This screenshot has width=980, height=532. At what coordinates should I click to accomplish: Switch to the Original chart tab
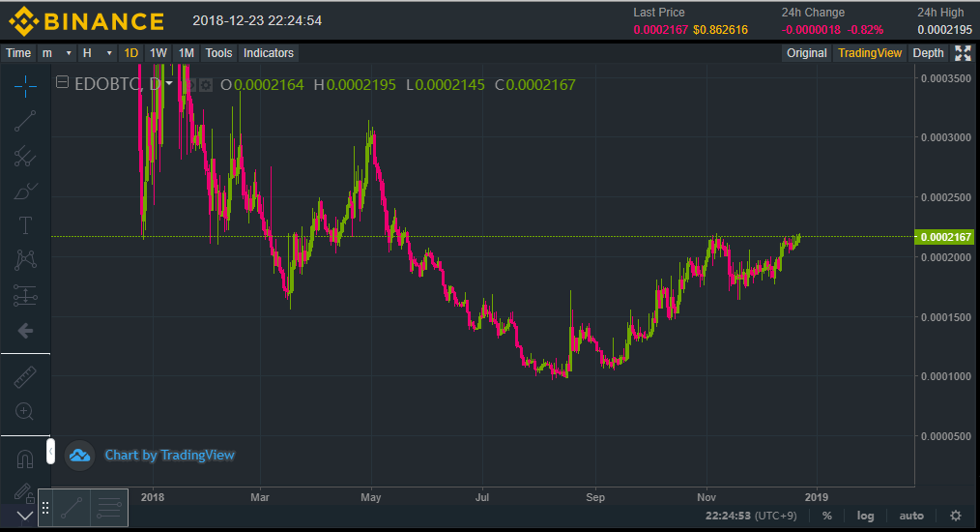point(806,53)
